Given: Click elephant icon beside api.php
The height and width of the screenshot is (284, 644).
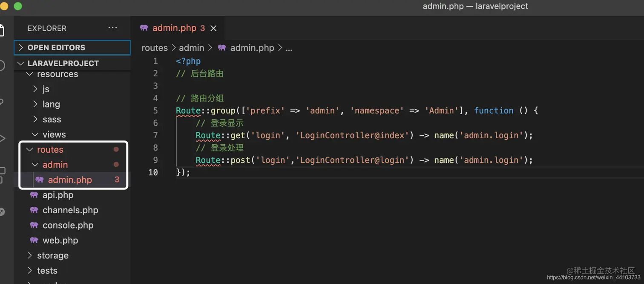Looking at the screenshot, I should point(34,195).
